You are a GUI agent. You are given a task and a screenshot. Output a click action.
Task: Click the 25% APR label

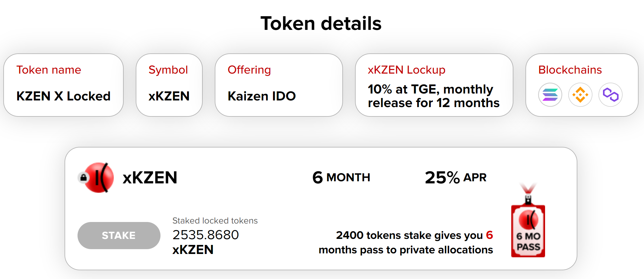(455, 177)
